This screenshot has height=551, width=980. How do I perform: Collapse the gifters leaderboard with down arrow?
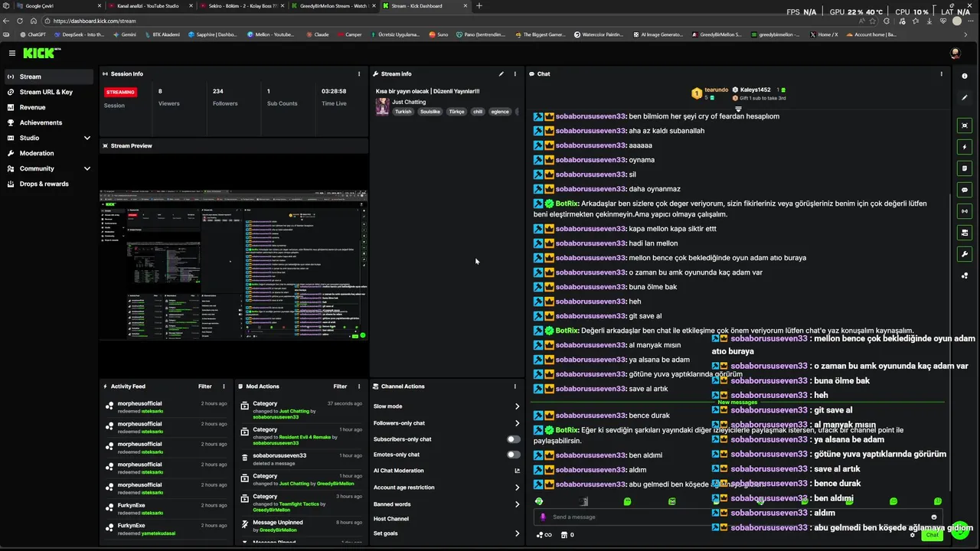739,109
